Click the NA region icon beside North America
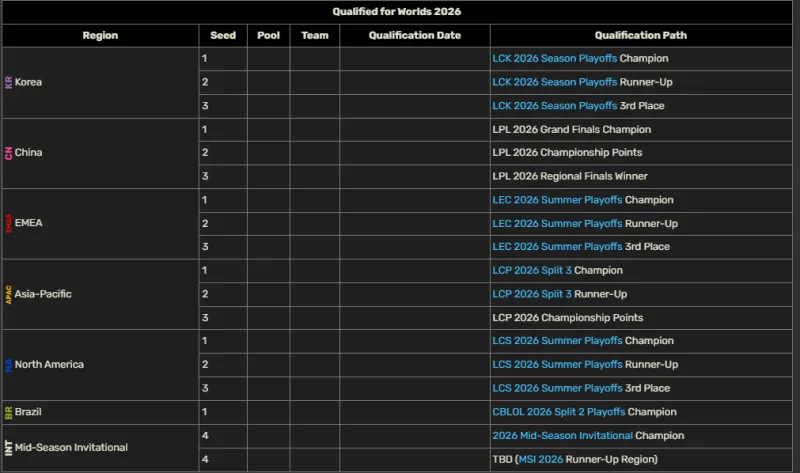Viewport: 800px width, 473px height. tap(9, 365)
